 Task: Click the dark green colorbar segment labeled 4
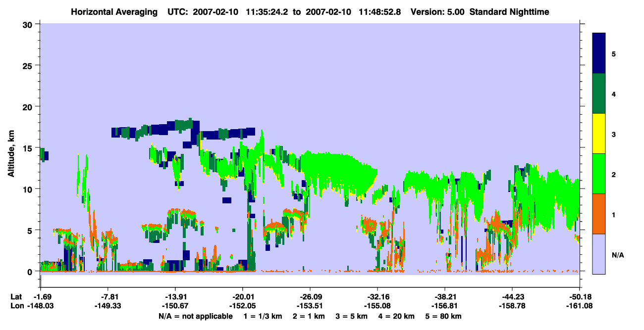point(599,94)
